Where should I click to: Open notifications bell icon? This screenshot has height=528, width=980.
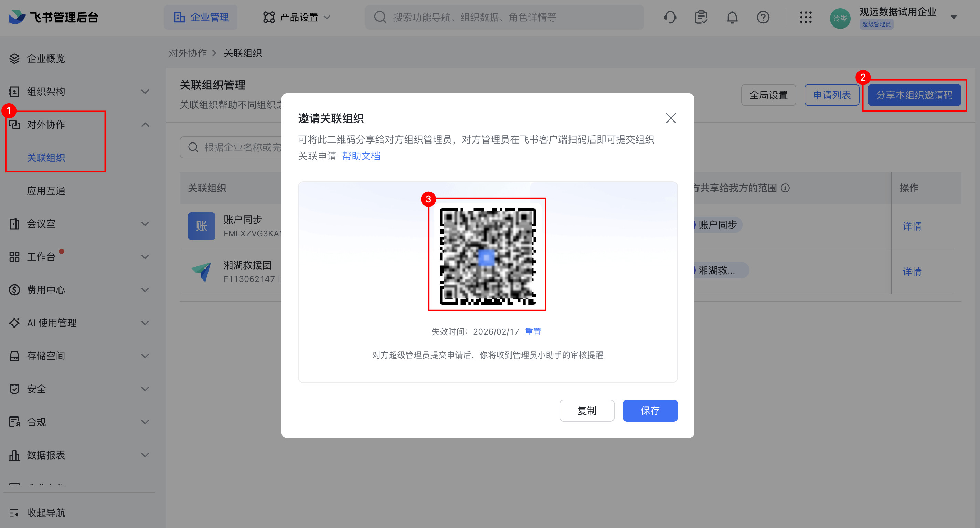pyautogui.click(x=732, y=18)
